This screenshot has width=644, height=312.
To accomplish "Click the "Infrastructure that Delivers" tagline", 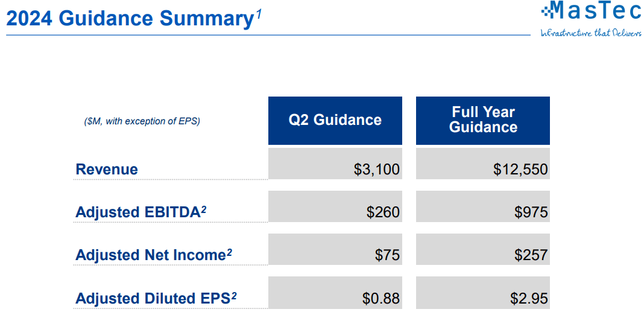I will [590, 33].
